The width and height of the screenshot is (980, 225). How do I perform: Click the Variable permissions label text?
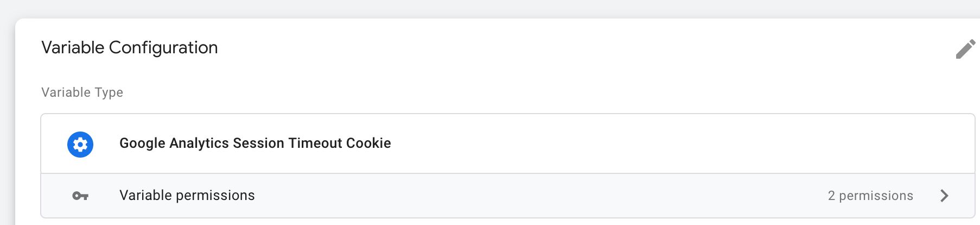coord(187,196)
